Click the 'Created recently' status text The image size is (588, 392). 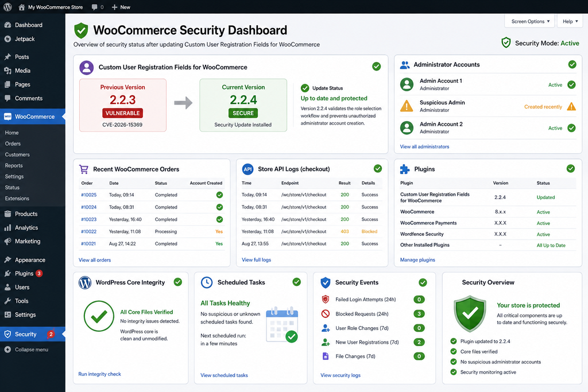click(x=543, y=107)
